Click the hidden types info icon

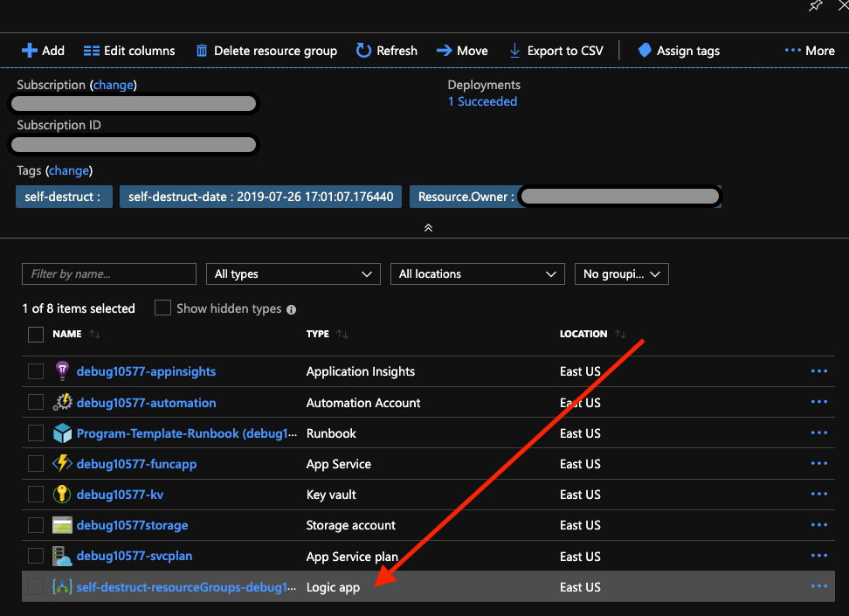pyautogui.click(x=292, y=310)
